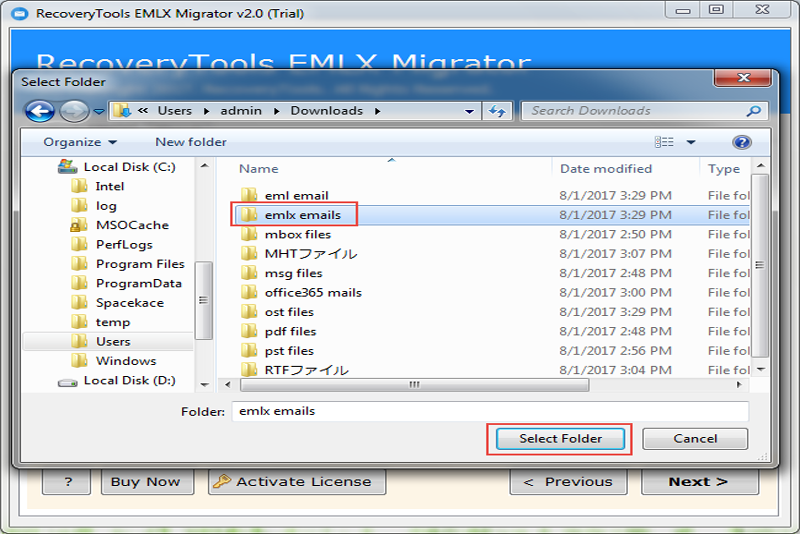Click the office365 mails folder icon
This screenshot has width=800, height=534.
[x=249, y=292]
